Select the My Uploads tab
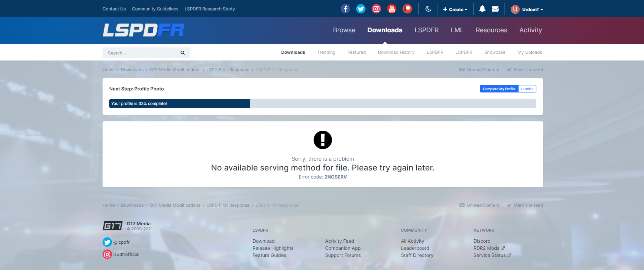 [x=530, y=52]
